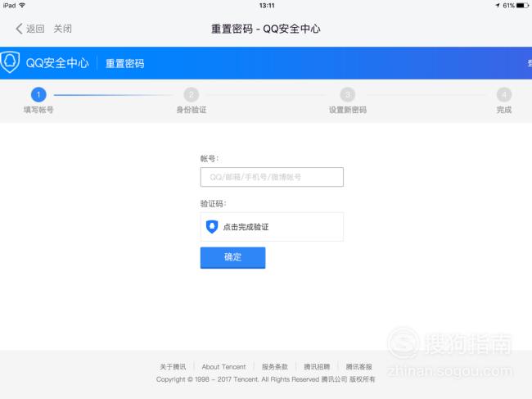
Task: Go back using the 返回 arrow
Action: click(x=29, y=29)
